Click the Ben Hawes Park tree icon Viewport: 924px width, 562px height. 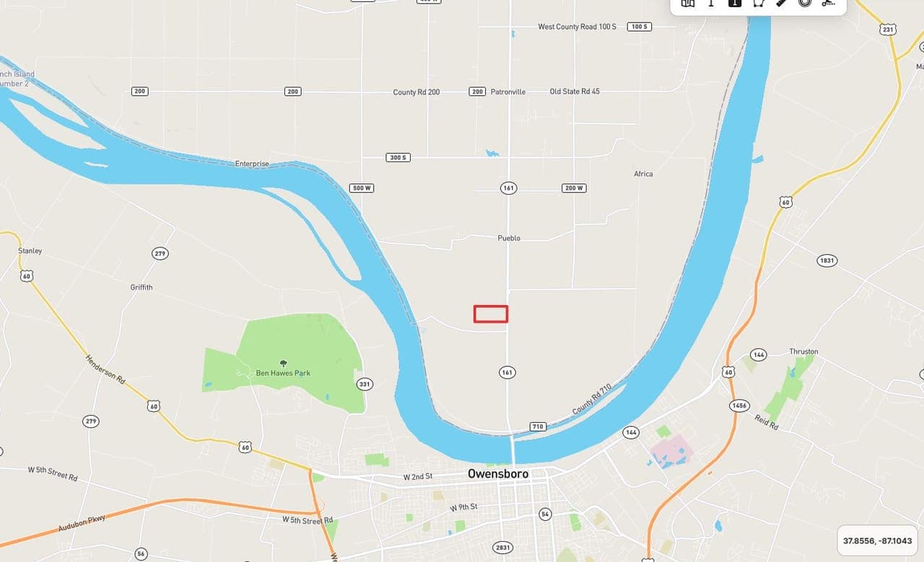point(283,363)
